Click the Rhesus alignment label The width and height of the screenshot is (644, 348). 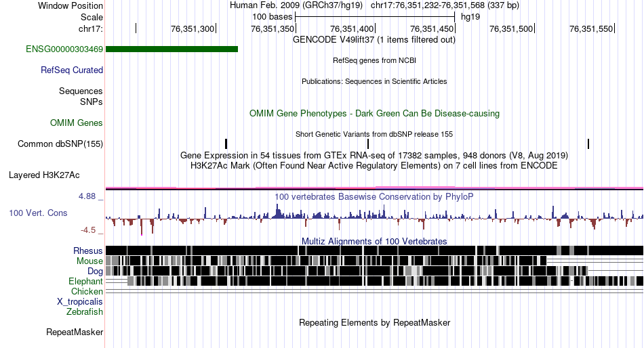(x=88, y=251)
